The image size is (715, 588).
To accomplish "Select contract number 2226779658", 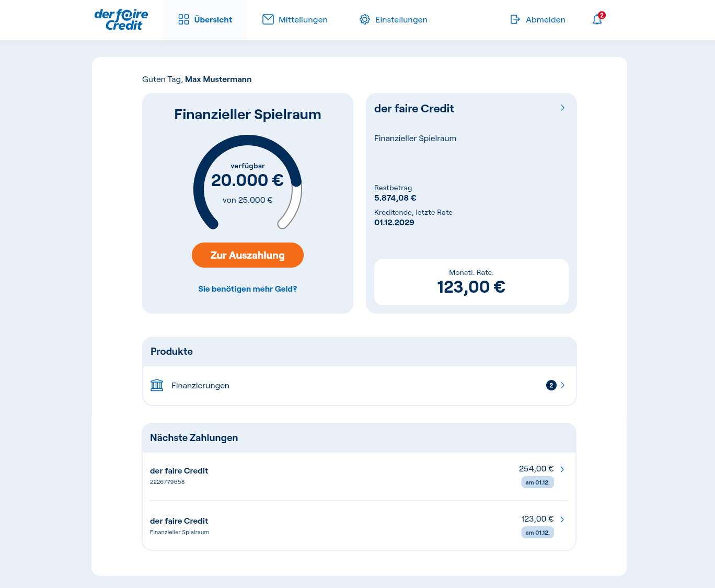I will coord(167,482).
